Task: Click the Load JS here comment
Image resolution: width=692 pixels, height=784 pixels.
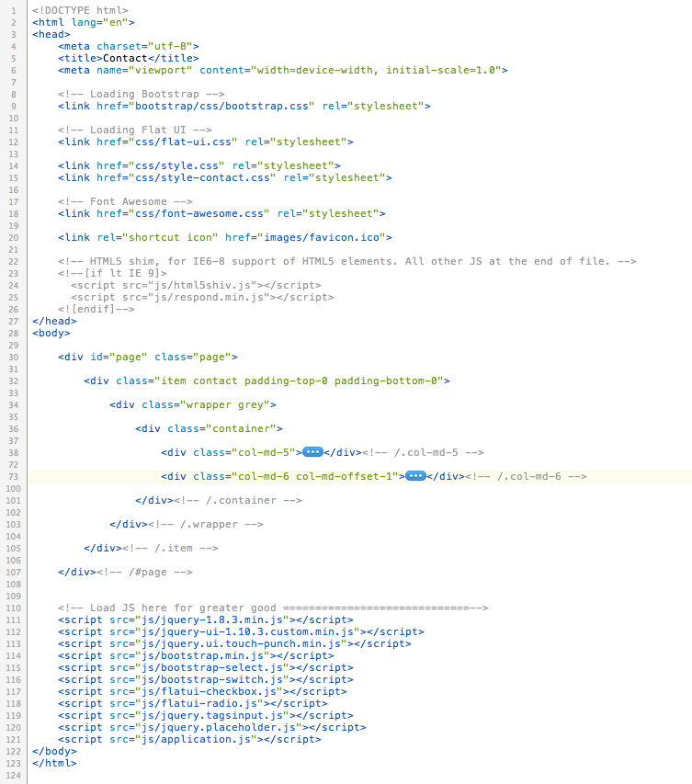Action: coord(273,608)
